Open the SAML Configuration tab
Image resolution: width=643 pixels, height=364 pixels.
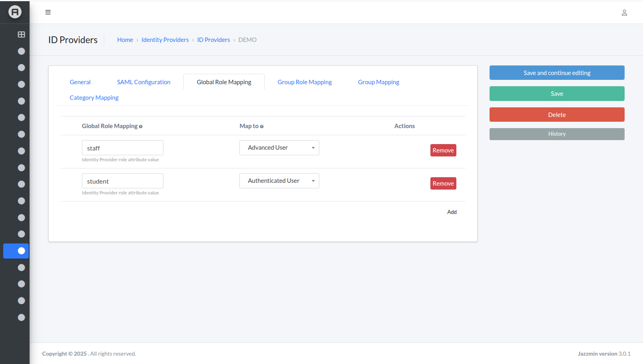coord(143,82)
